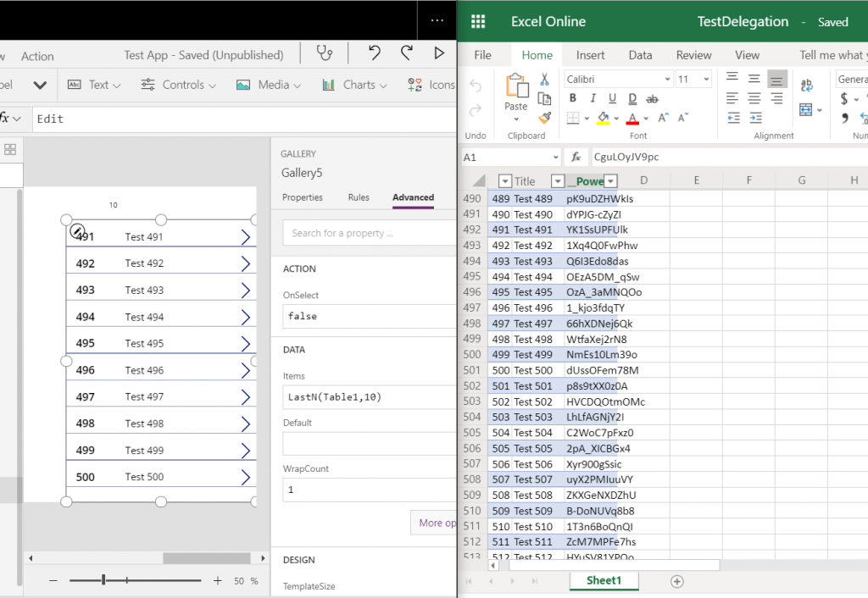
Task: Click More options button in Data section
Action: click(x=433, y=523)
